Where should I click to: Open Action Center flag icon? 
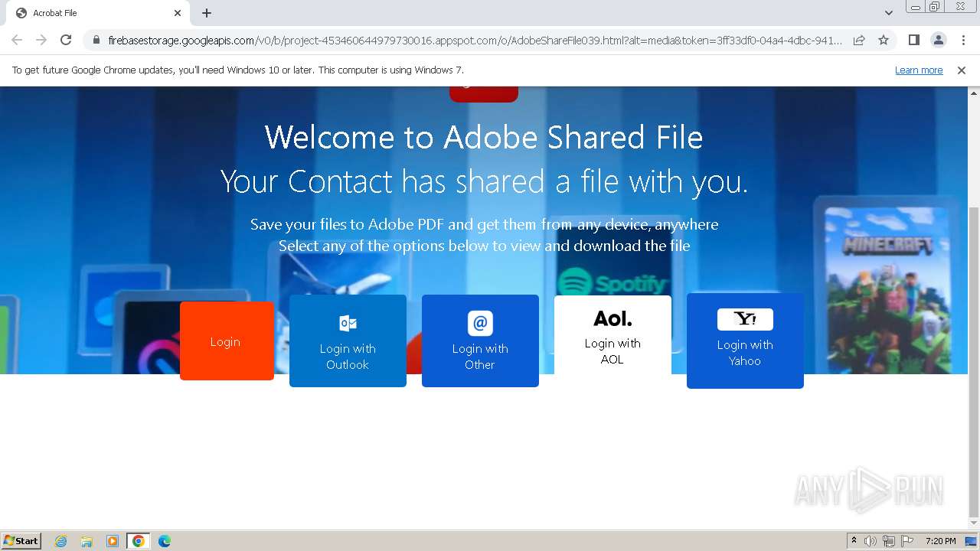pos(907,541)
